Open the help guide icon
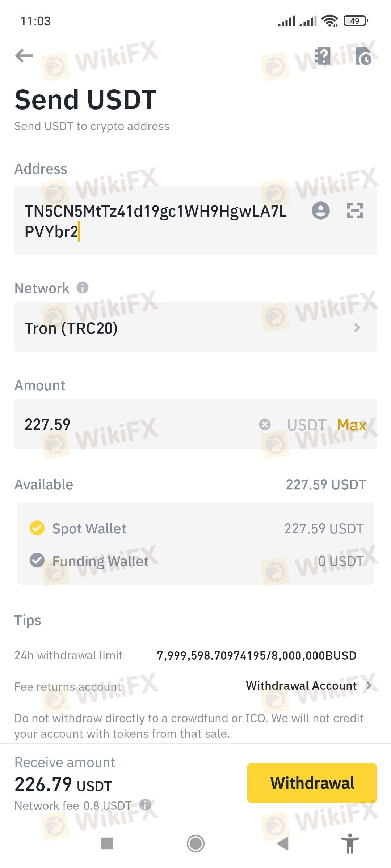391x868 pixels. click(x=323, y=56)
